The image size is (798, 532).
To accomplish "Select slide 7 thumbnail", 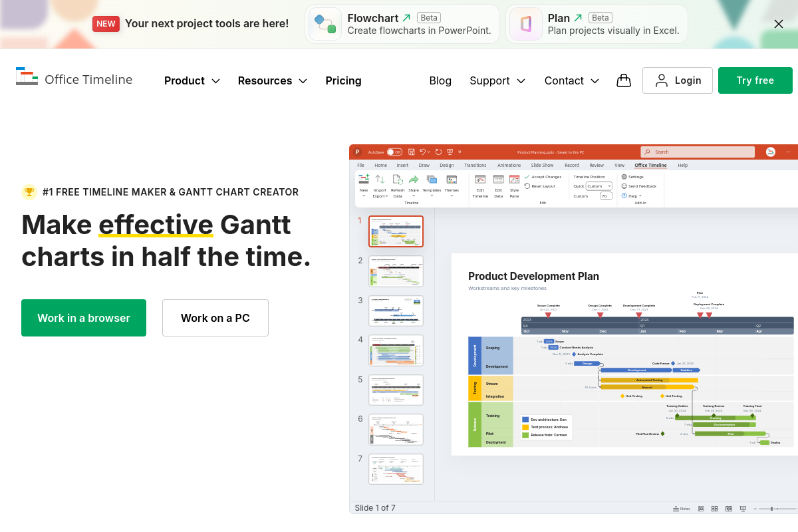I will coord(396,469).
